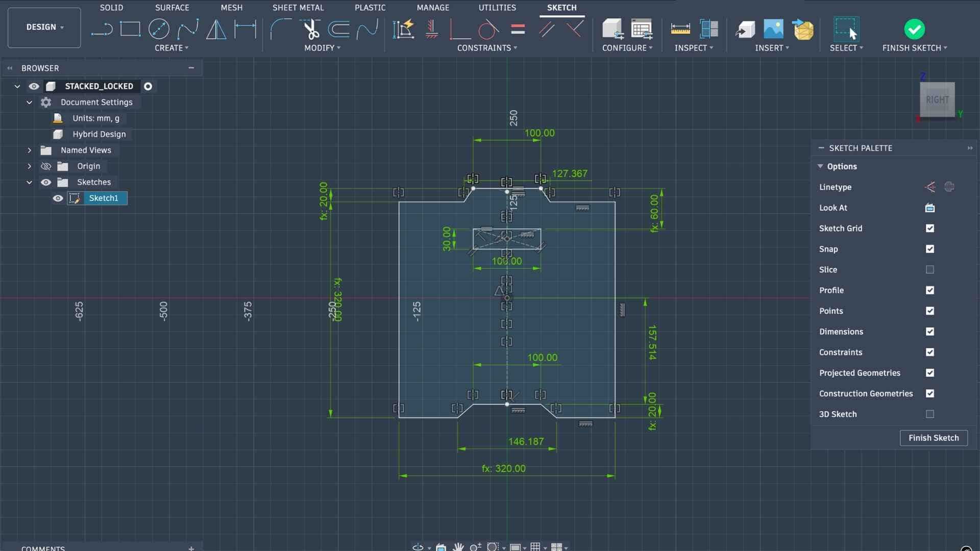Click Finish Sketch button in palette
Image resolution: width=980 pixels, height=551 pixels.
coord(934,438)
